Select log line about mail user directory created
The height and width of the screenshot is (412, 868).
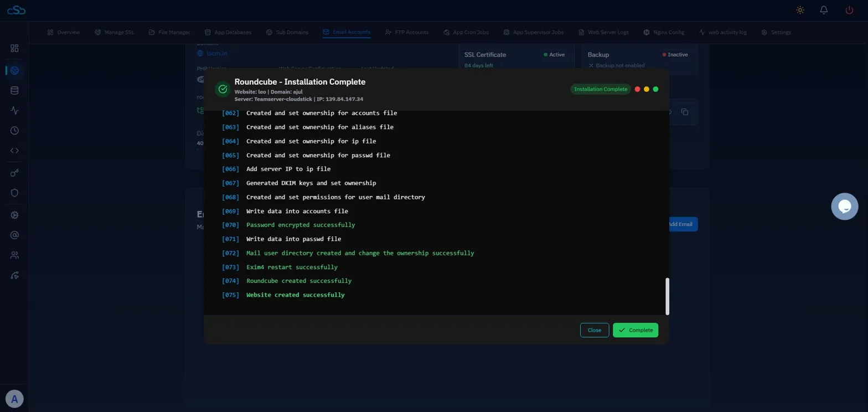pyautogui.click(x=360, y=254)
